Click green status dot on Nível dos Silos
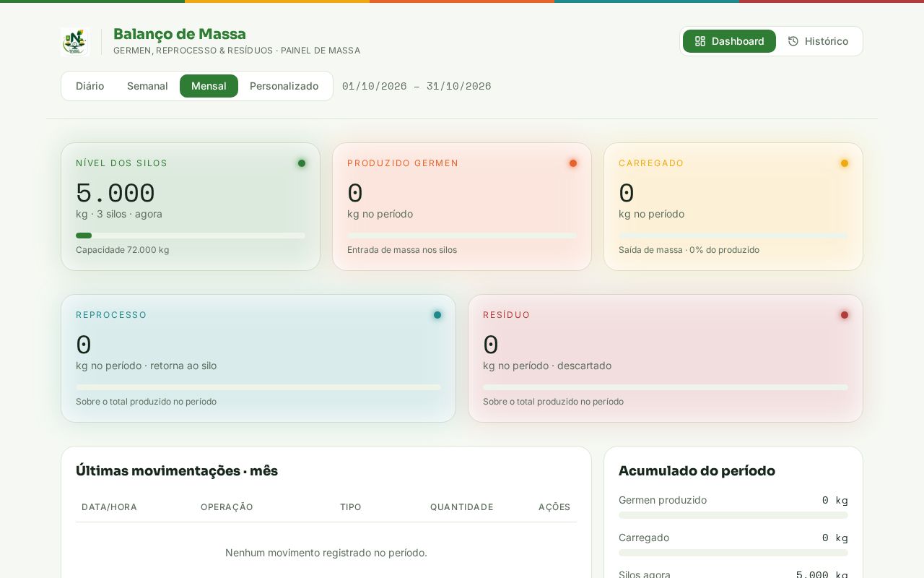Screen dimensions: 924x578 pos(302,163)
